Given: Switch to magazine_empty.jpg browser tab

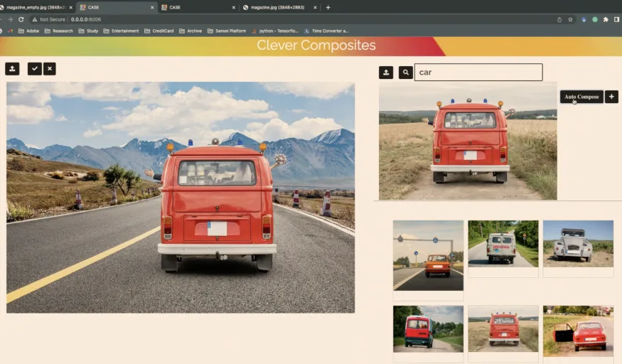Looking at the screenshot, I should click(x=36, y=7).
